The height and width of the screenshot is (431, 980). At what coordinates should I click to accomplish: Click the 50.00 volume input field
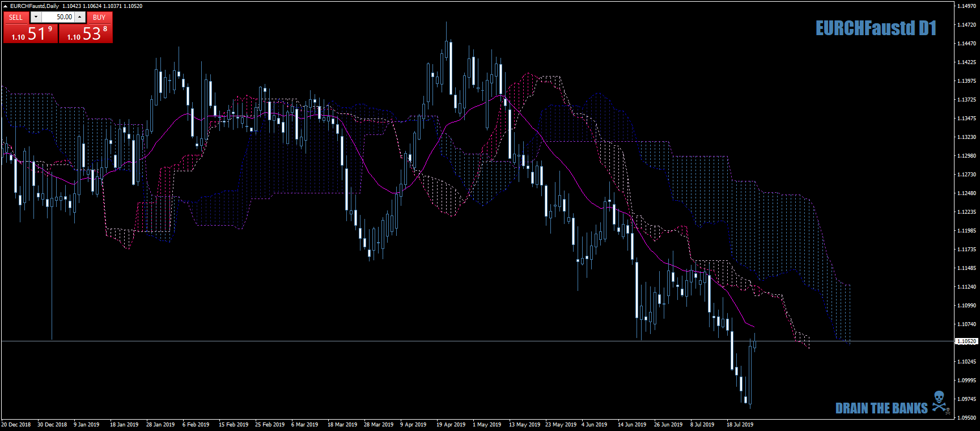click(58, 18)
